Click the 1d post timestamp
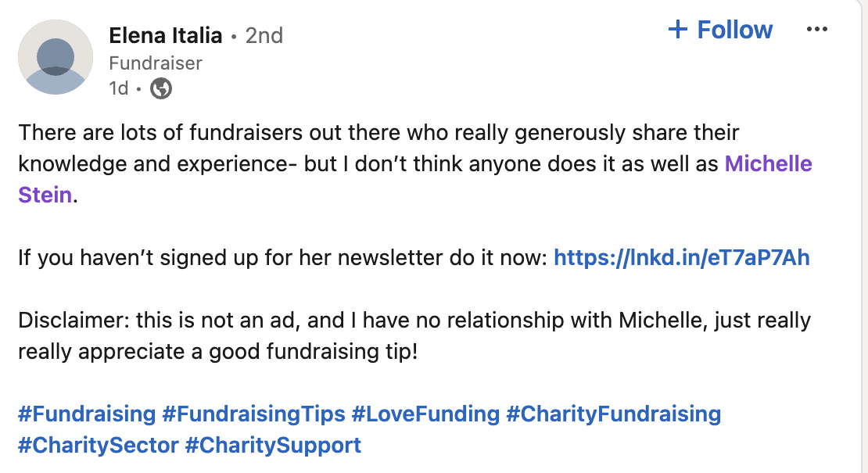868x473 pixels. coord(119,88)
